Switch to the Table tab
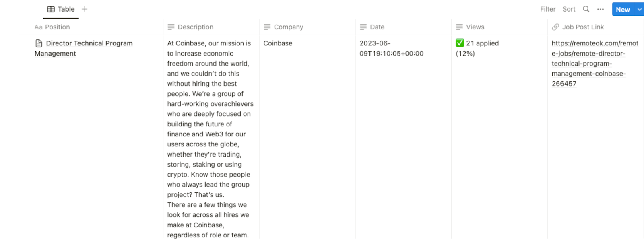Image resolution: width=644 pixels, height=239 pixels. click(66, 9)
